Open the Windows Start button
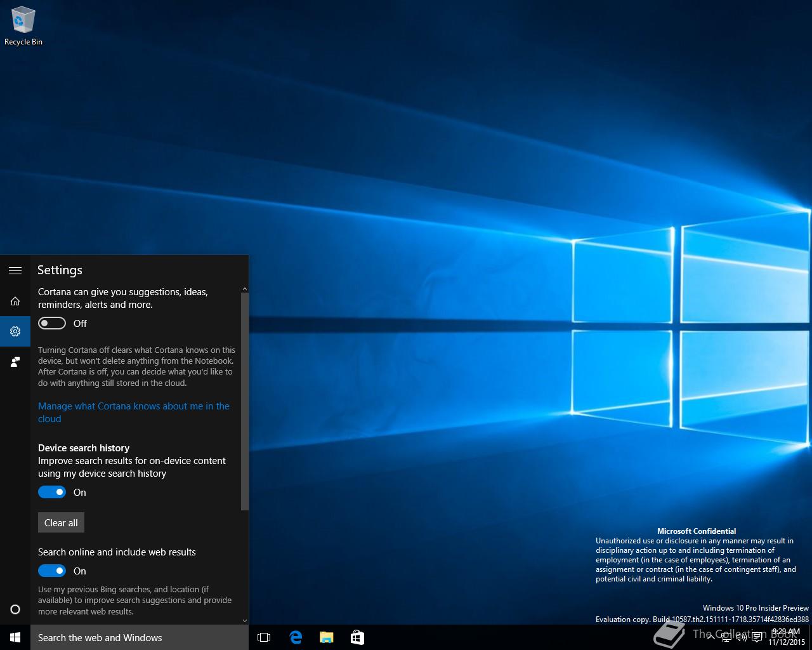Viewport: 812px width, 650px height. (x=15, y=637)
